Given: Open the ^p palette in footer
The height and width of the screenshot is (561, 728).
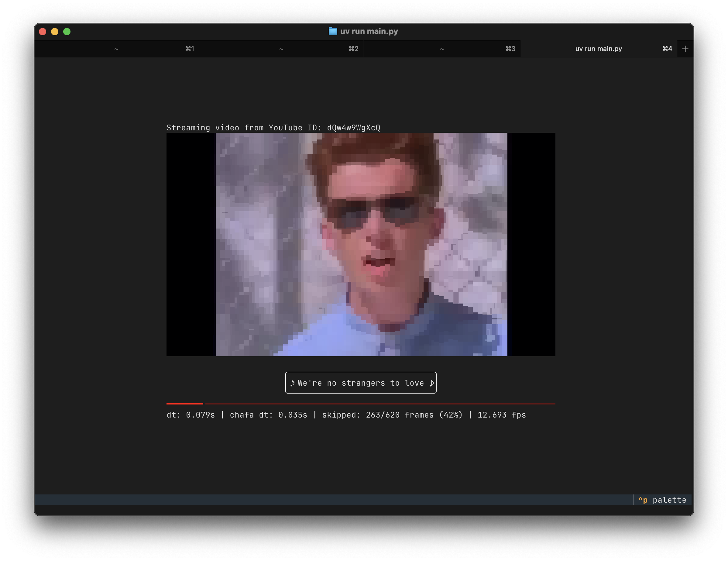Looking at the screenshot, I should pos(662,500).
